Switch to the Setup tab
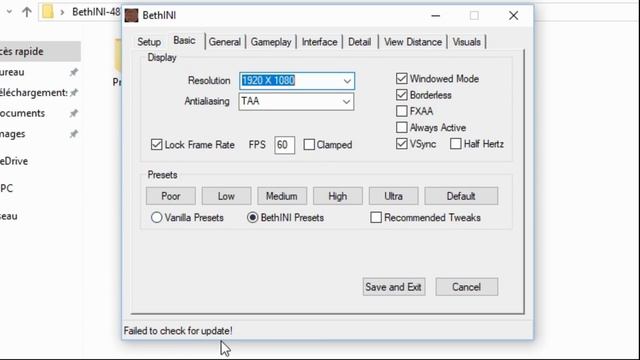This screenshot has height=360, width=640. click(x=149, y=42)
